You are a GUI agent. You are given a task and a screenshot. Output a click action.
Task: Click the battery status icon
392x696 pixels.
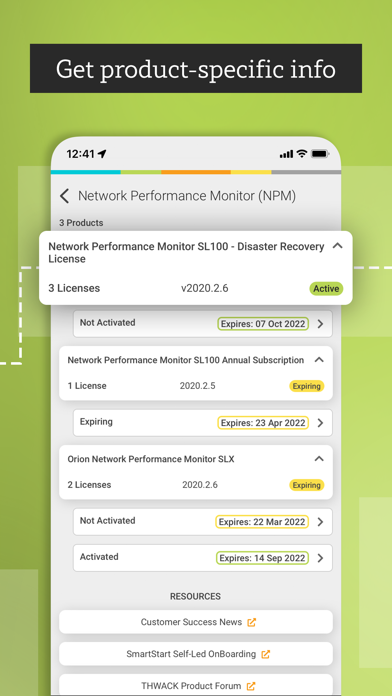pos(320,154)
